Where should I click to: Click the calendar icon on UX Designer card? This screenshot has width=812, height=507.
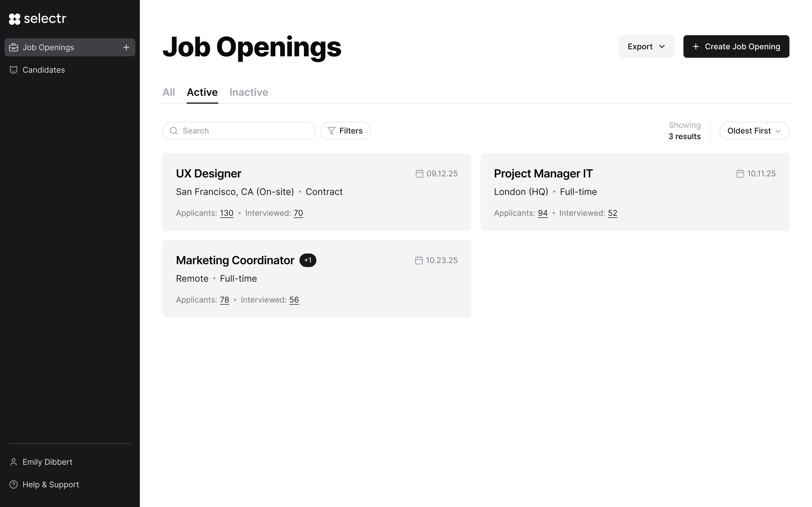tap(419, 174)
